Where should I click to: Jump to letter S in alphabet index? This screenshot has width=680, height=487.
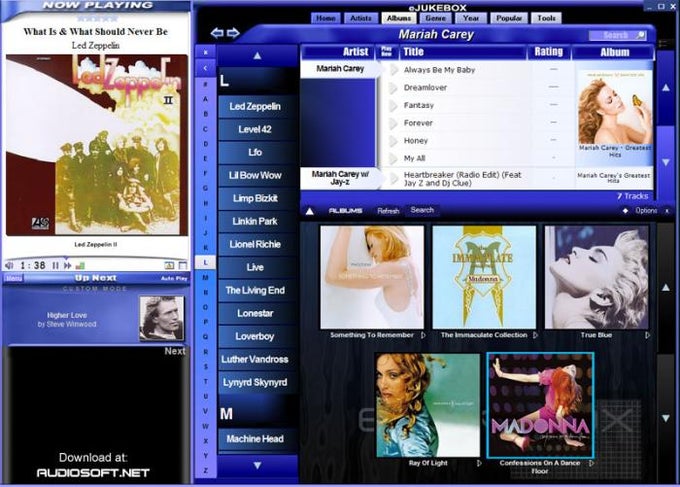tap(206, 367)
